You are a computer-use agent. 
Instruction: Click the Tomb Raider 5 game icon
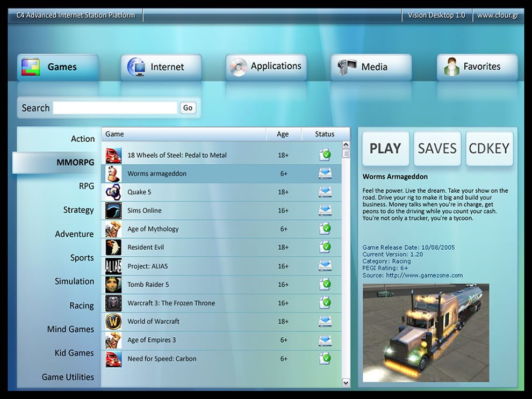click(113, 285)
